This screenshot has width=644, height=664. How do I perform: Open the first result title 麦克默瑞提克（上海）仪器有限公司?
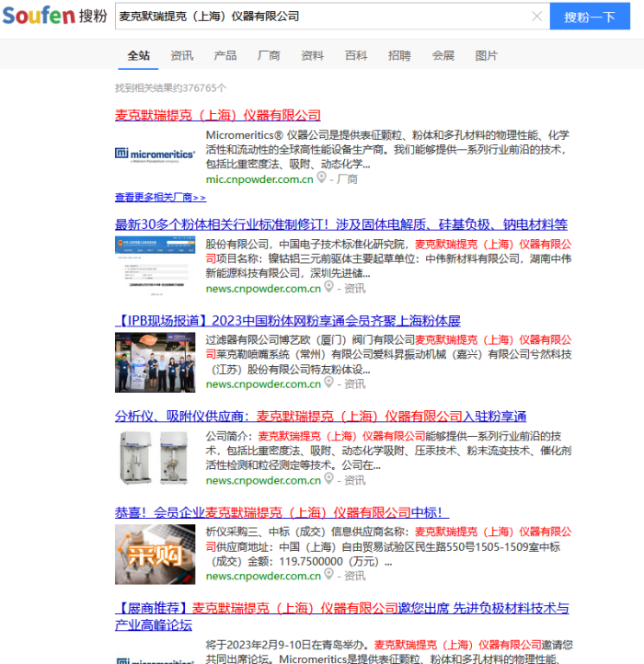pos(218,115)
